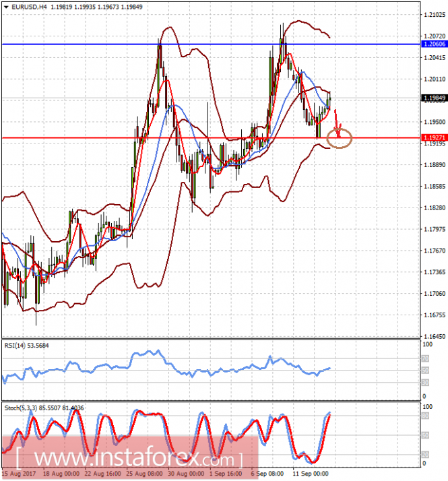Select the red 1.19271 price label
448x481 pixels.
pyautogui.click(x=435, y=137)
